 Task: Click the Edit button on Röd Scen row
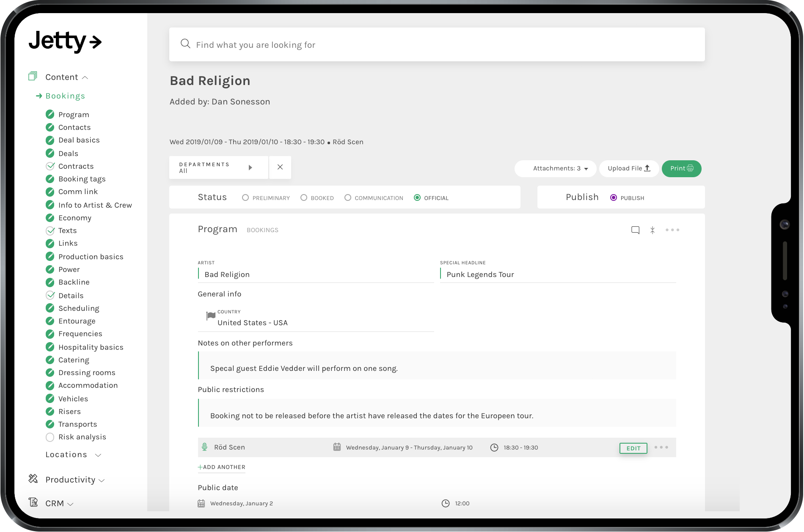coord(633,448)
